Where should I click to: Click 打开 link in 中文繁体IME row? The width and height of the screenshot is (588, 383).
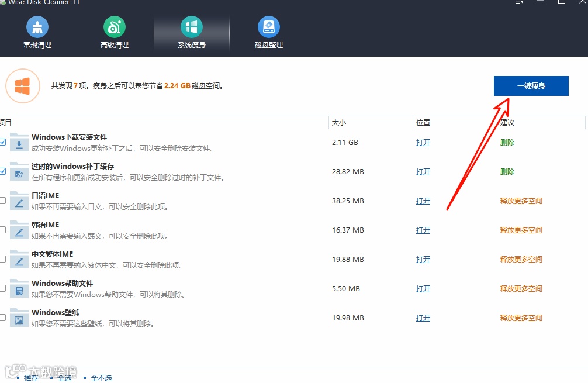pyautogui.click(x=423, y=260)
